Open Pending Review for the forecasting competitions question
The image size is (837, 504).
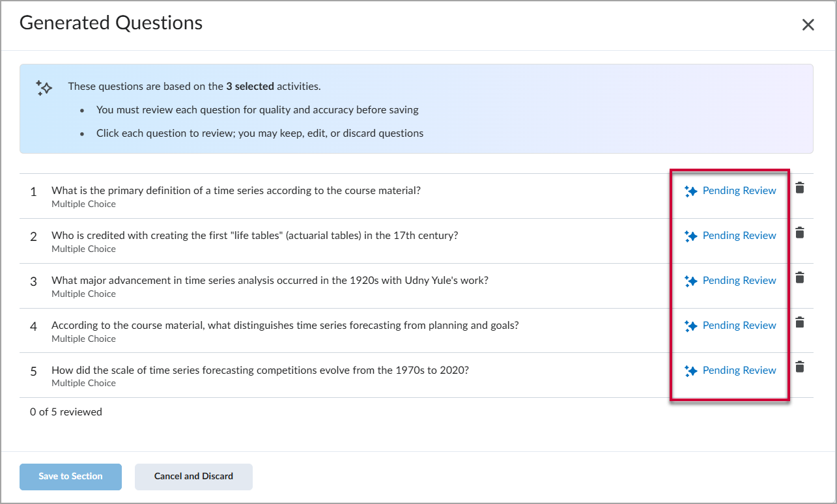pos(739,371)
